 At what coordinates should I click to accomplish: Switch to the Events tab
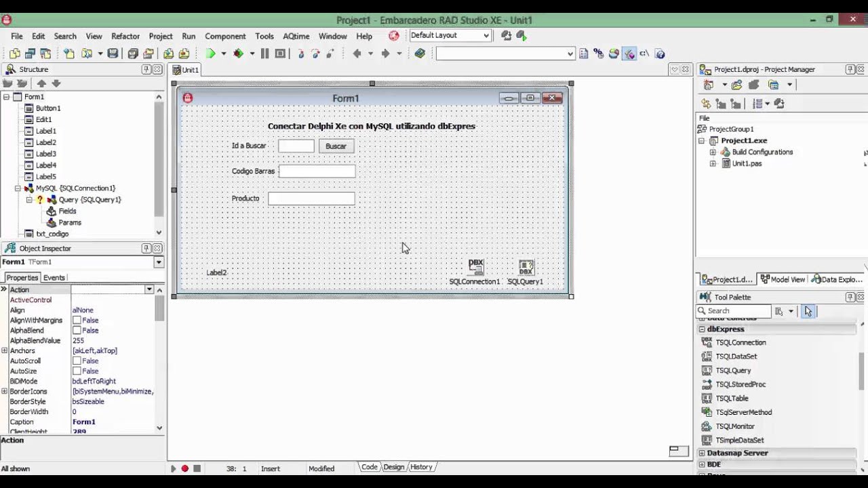click(54, 277)
